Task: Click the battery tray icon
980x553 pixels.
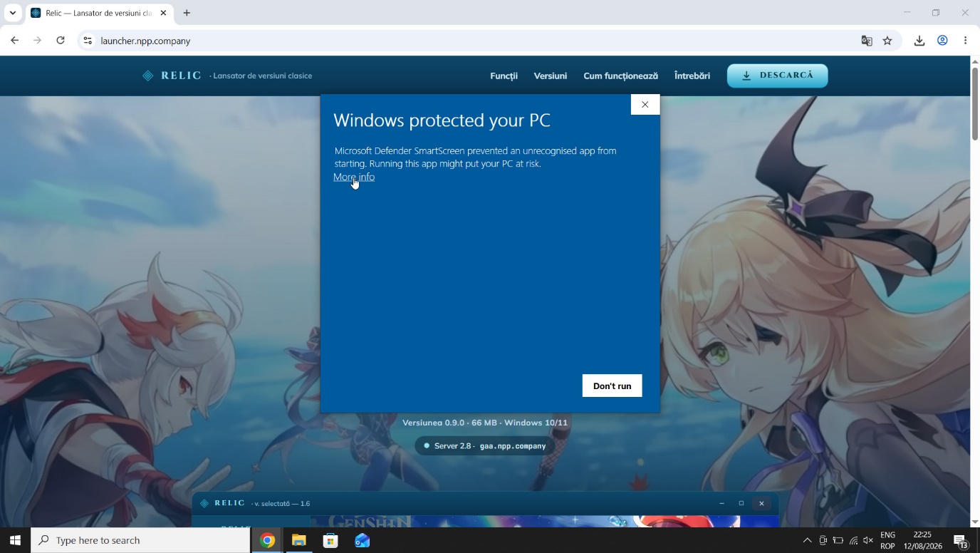Action: pos(838,540)
